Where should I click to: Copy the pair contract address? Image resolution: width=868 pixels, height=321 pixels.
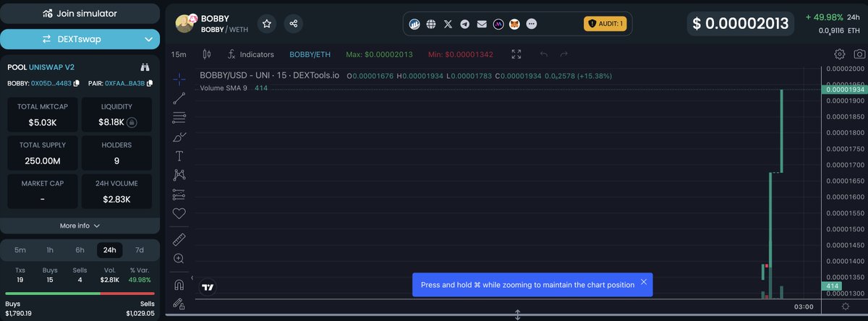click(x=150, y=83)
